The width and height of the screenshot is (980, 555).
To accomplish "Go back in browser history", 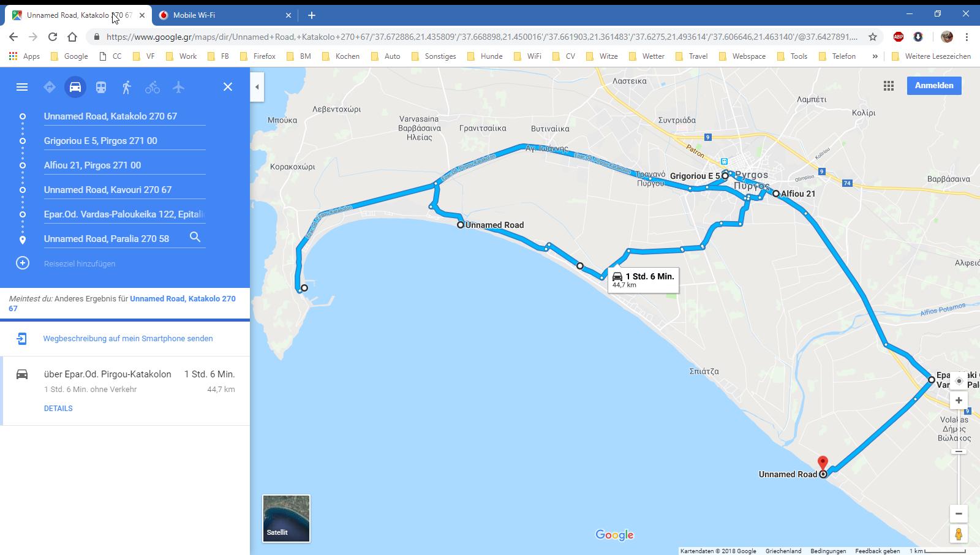I will point(13,37).
